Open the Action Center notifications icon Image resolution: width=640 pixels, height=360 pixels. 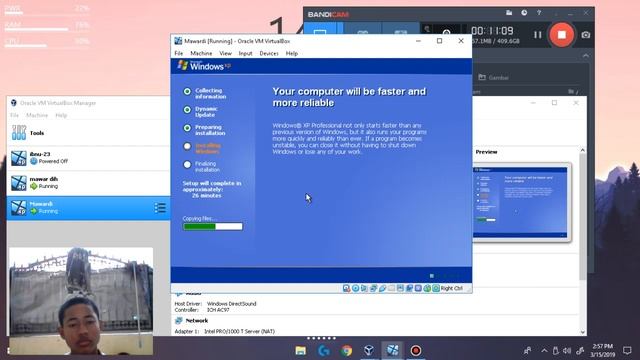[x=627, y=351]
